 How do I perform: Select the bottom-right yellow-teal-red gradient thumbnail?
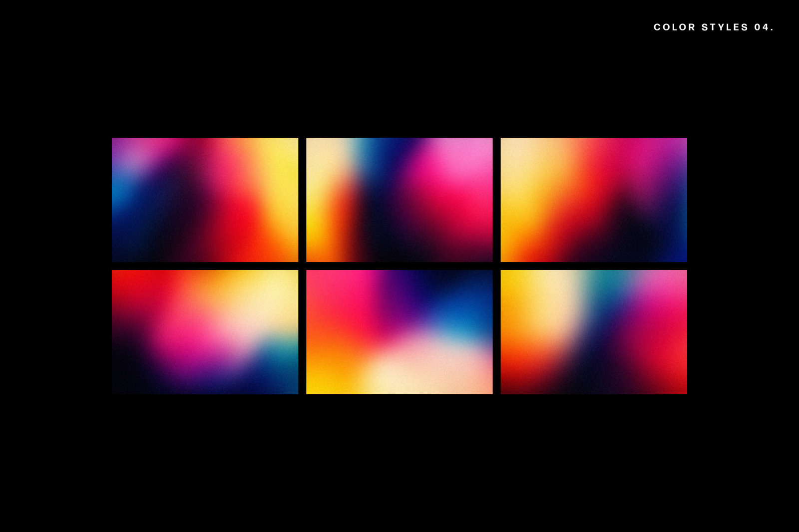[594, 332]
